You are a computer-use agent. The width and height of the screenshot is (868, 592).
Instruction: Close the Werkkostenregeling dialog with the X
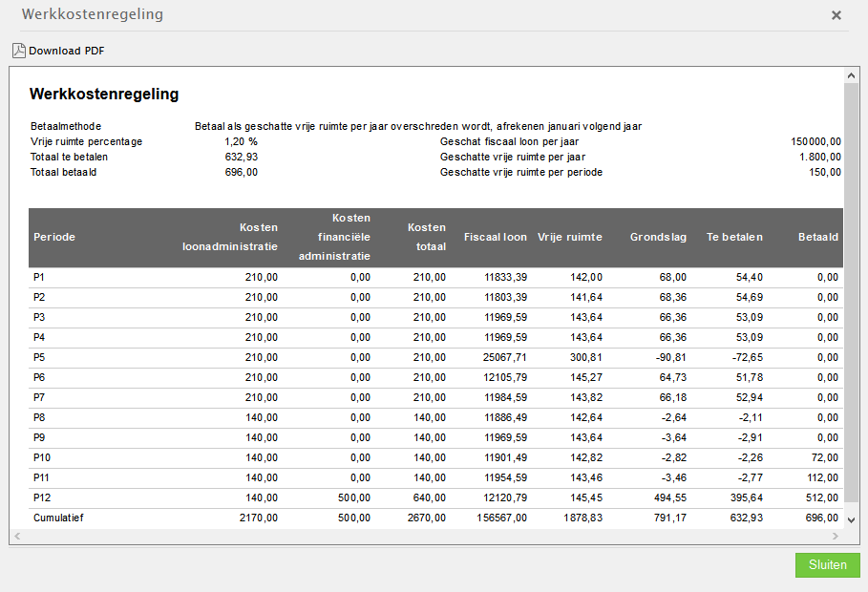tap(836, 15)
